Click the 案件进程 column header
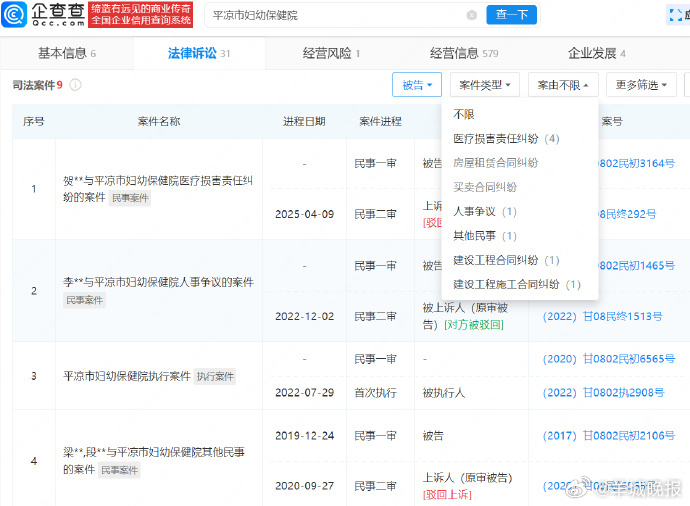 click(x=380, y=121)
